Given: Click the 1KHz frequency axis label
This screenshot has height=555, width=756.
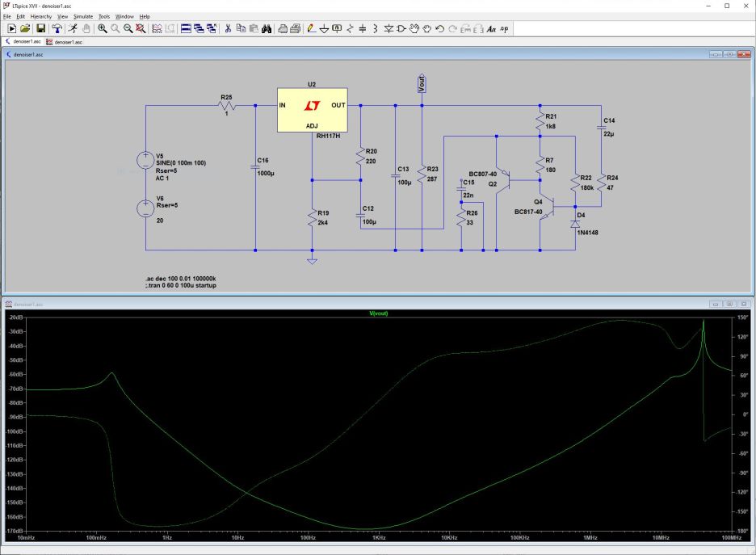Looking at the screenshot, I should tap(379, 538).
